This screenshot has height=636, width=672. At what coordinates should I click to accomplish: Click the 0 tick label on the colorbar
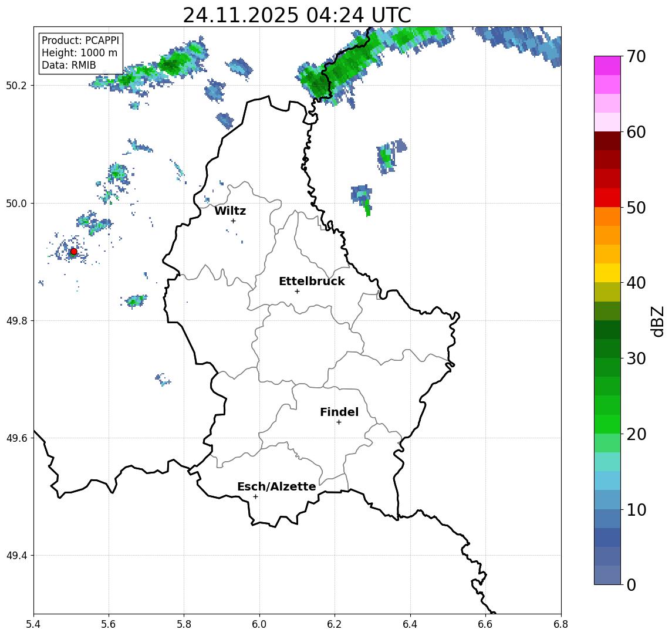[632, 584]
